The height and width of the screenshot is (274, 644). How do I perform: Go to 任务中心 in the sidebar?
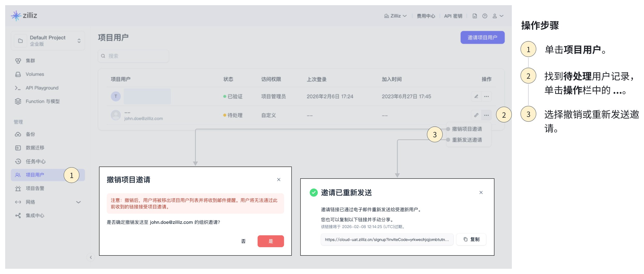(x=36, y=162)
